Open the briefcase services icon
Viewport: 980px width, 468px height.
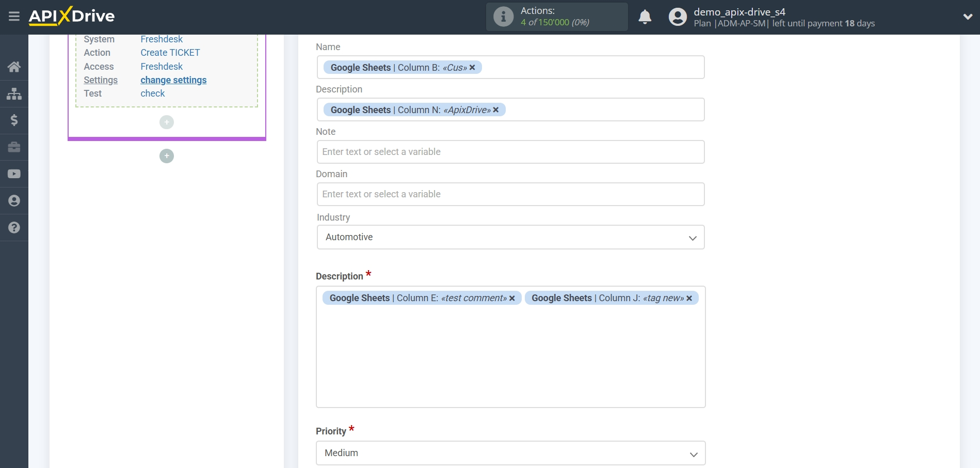point(14,147)
